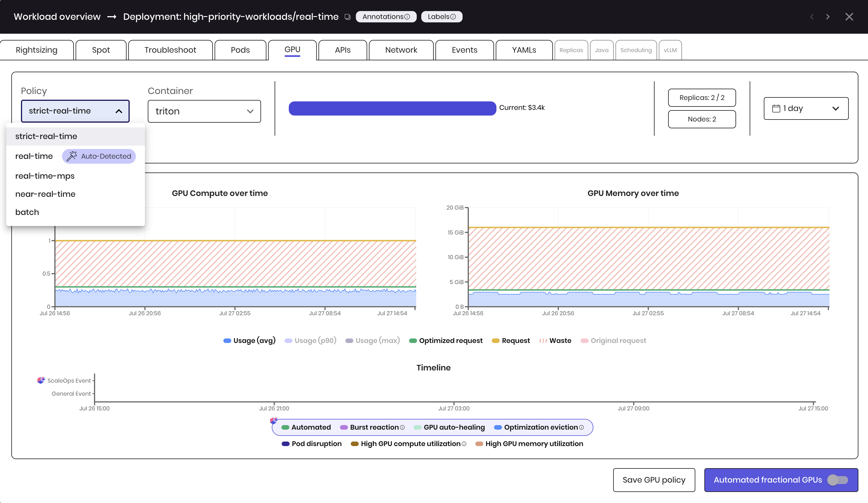Click ScaleOps logo on timeline legend box
This screenshot has width=868, height=503.
(x=274, y=420)
